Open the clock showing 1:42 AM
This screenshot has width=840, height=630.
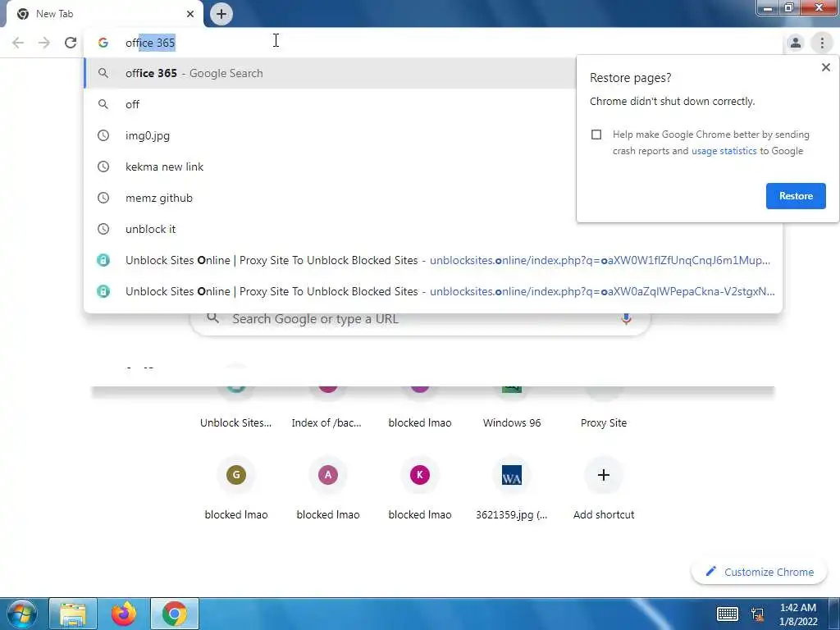(798, 614)
